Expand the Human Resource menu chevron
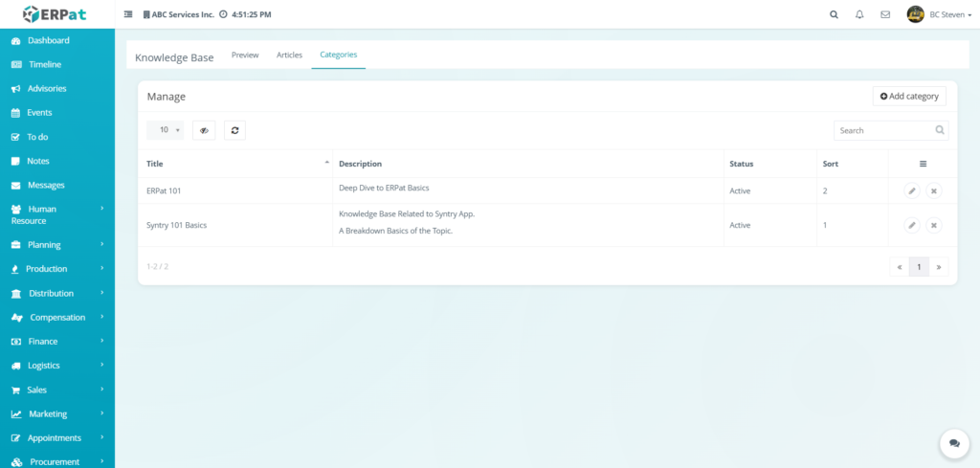 pos(101,208)
